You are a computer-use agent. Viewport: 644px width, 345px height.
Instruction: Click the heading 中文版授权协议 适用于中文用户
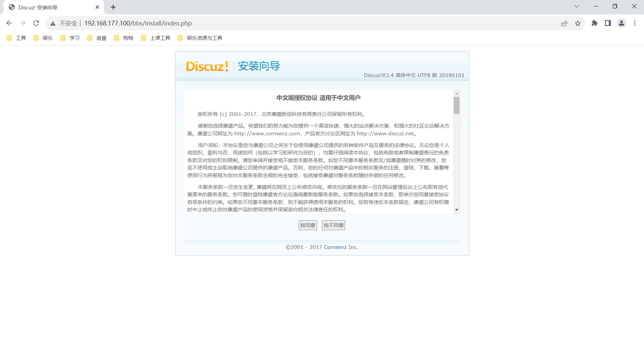pos(318,98)
